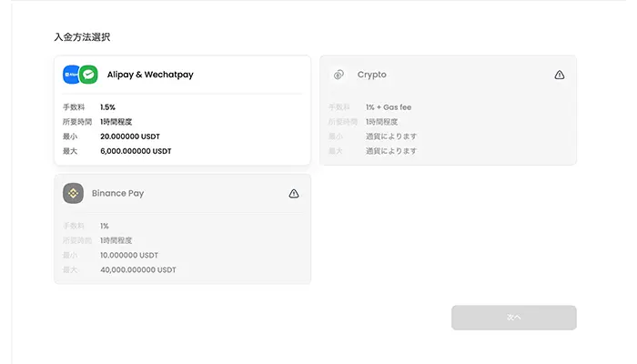Screen dimensions: 637x364
Task: Click the 次へ next button
Action: 514,318
